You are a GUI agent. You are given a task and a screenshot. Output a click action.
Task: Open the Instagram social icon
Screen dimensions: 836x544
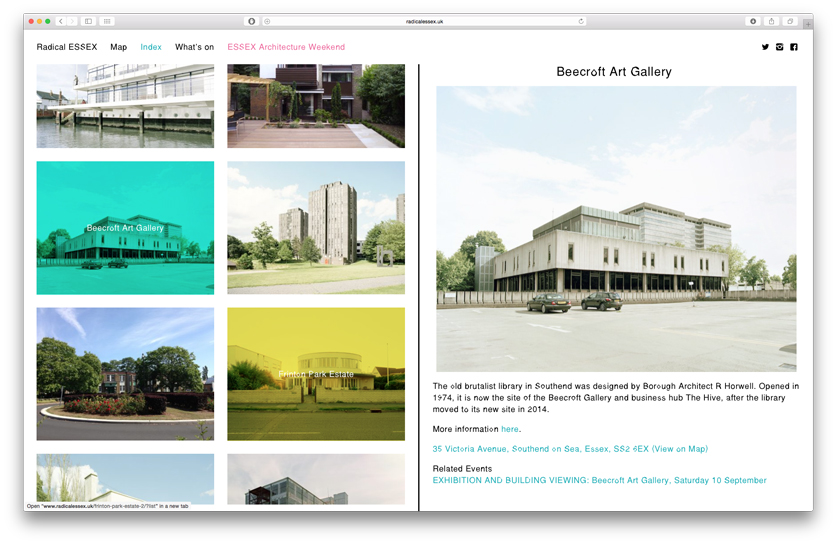779,47
